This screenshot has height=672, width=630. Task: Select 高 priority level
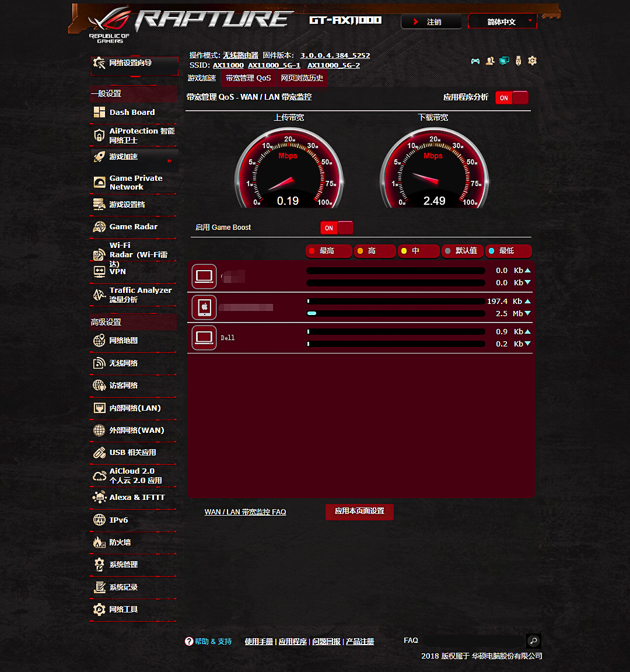coord(375,251)
